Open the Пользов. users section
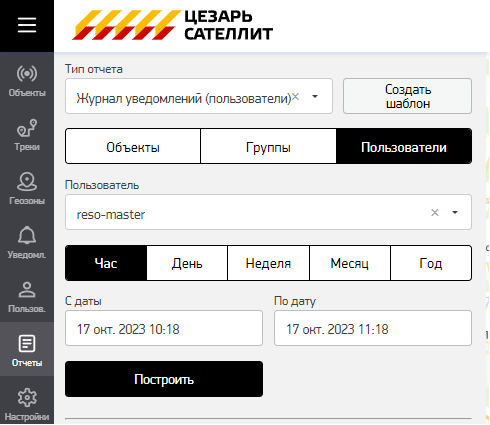This screenshot has width=490, height=425. tap(27, 297)
